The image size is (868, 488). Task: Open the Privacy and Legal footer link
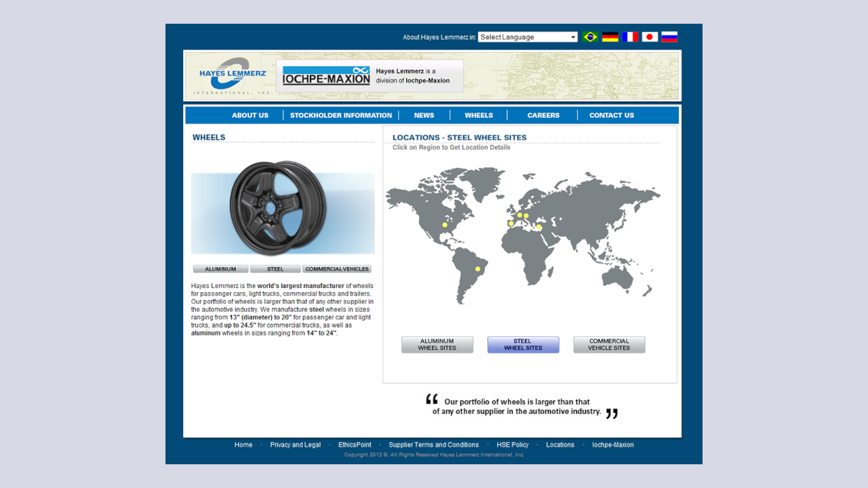[295, 445]
